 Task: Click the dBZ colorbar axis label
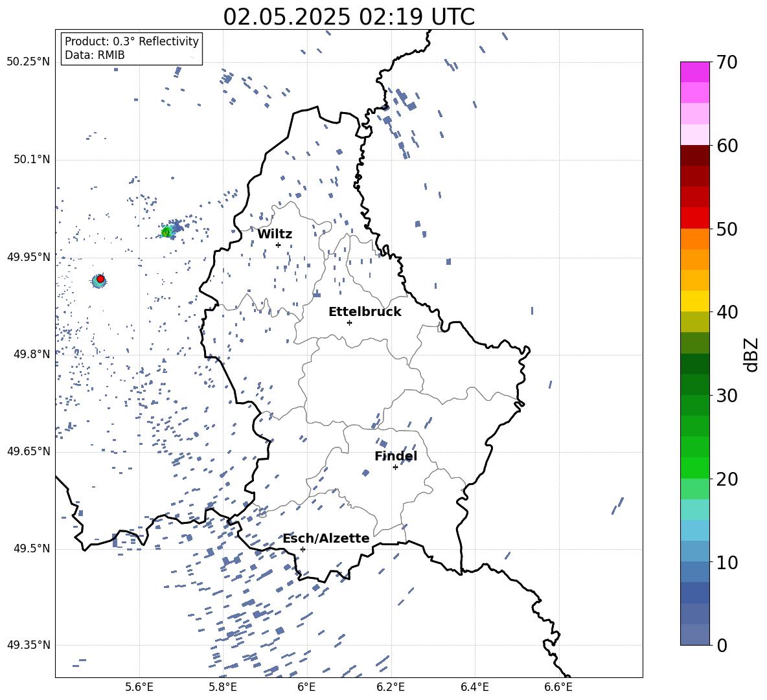[x=752, y=354]
